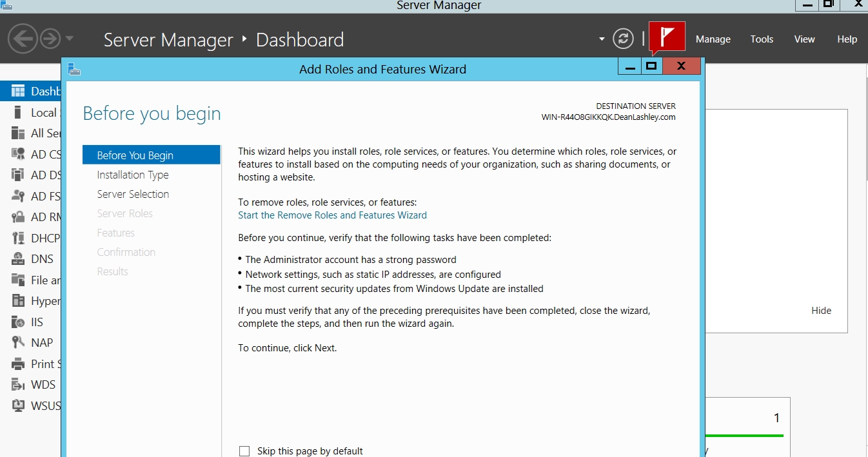Close the Add Roles and Features Wizard
The height and width of the screenshot is (457, 868).
click(681, 66)
